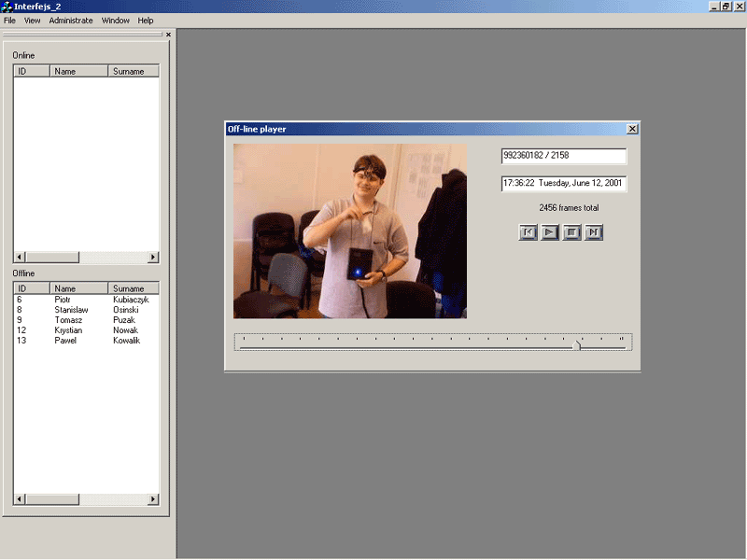Open the Window menu
Image resolution: width=747 pixels, height=560 pixels.
click(115, 21)
